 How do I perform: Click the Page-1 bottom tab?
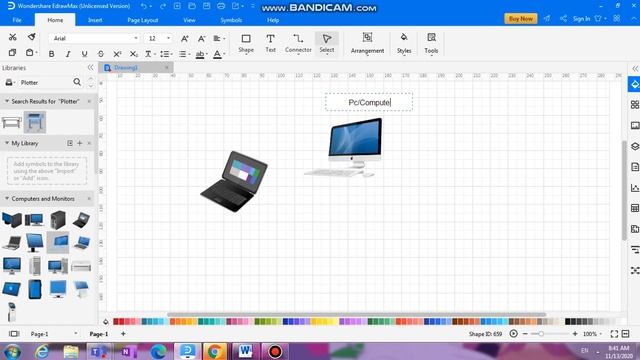[x=99, y=334]
